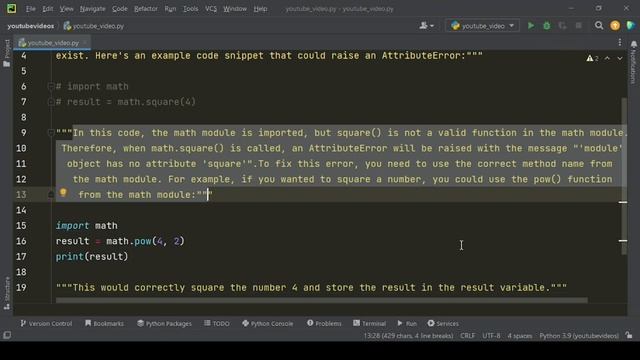Open the Tools menu
Screen dimensions: 640x360
click(x=191, y=9)
